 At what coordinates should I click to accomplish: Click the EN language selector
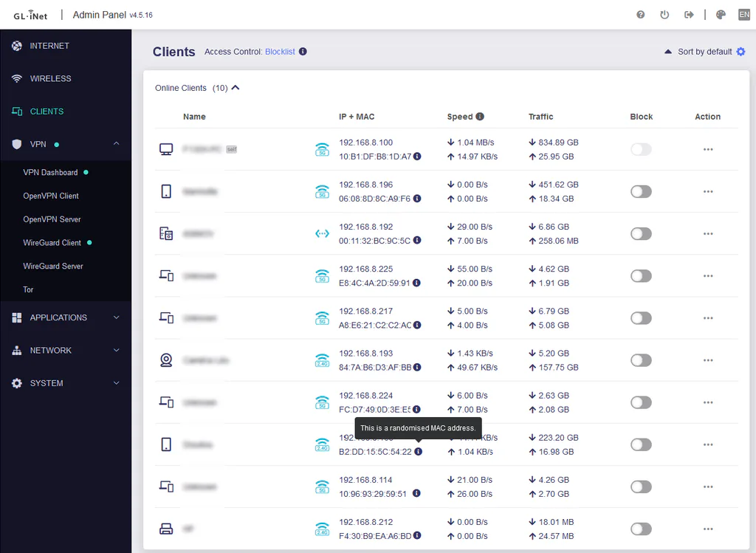pos(744,15)
